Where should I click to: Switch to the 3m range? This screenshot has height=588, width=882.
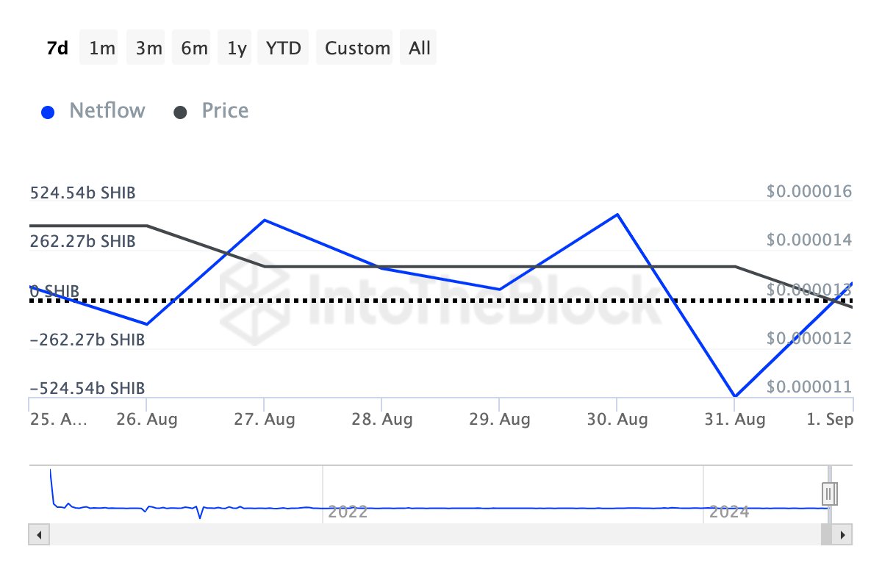point(148,49)
